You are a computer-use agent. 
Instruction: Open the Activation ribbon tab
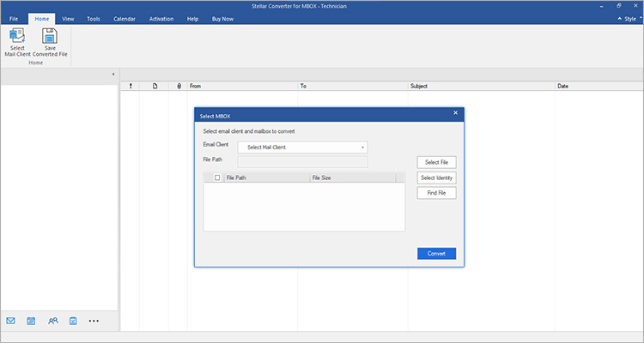(x=161, y=18)
